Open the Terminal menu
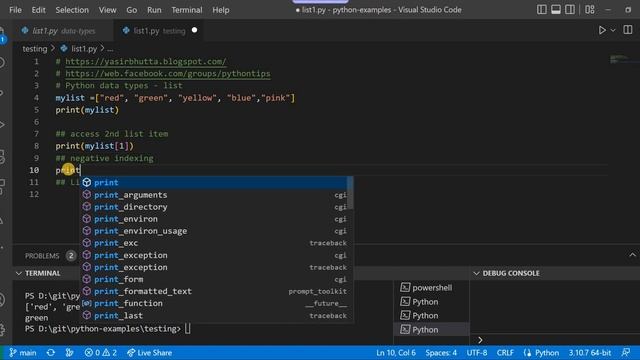This screenshot has height=360, width=640. (187, 10)
